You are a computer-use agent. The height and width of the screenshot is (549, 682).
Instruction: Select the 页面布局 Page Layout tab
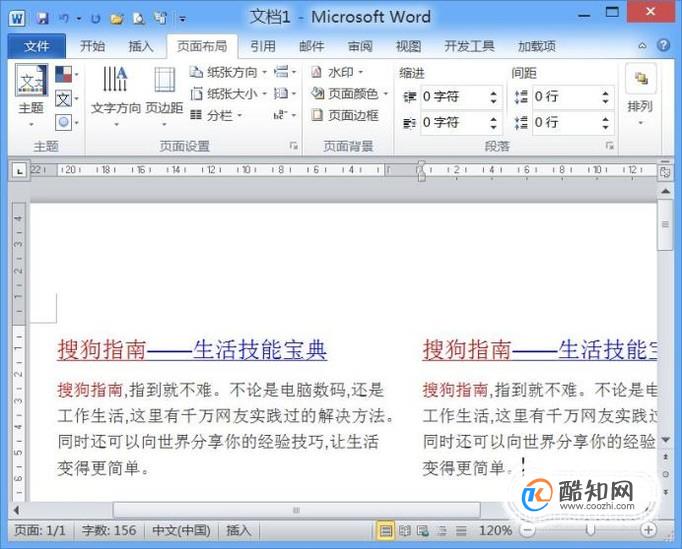(x=202, y=46)
